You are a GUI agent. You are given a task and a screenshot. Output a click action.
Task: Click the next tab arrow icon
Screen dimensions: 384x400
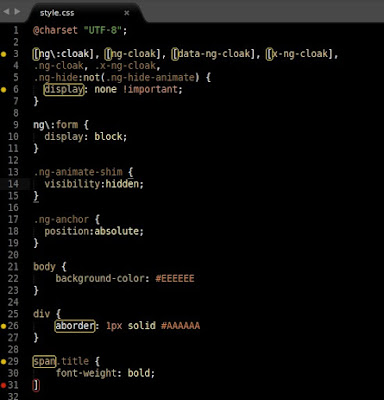[17, 12]
